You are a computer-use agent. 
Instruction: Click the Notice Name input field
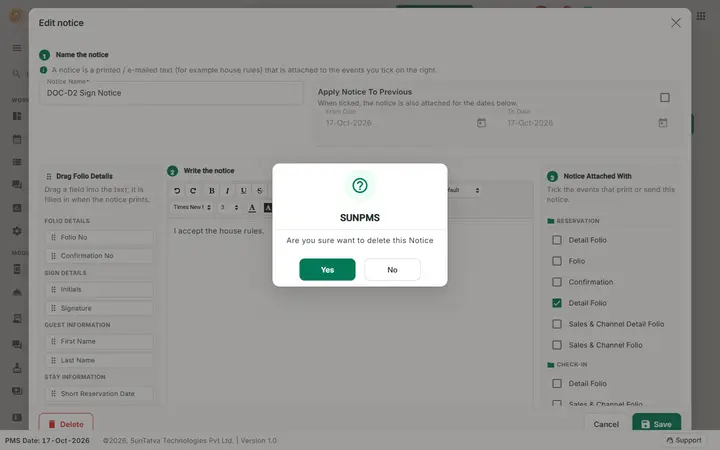click(171, 93)
